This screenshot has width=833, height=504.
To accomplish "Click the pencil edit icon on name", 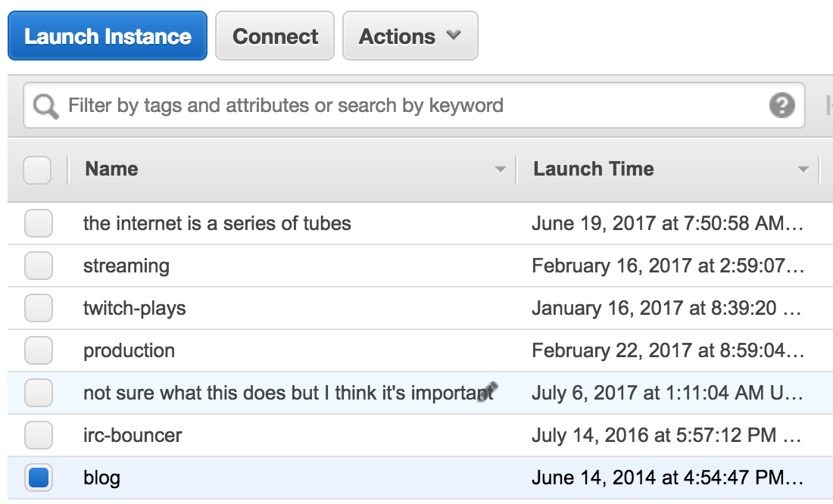I will click(488, 391).
